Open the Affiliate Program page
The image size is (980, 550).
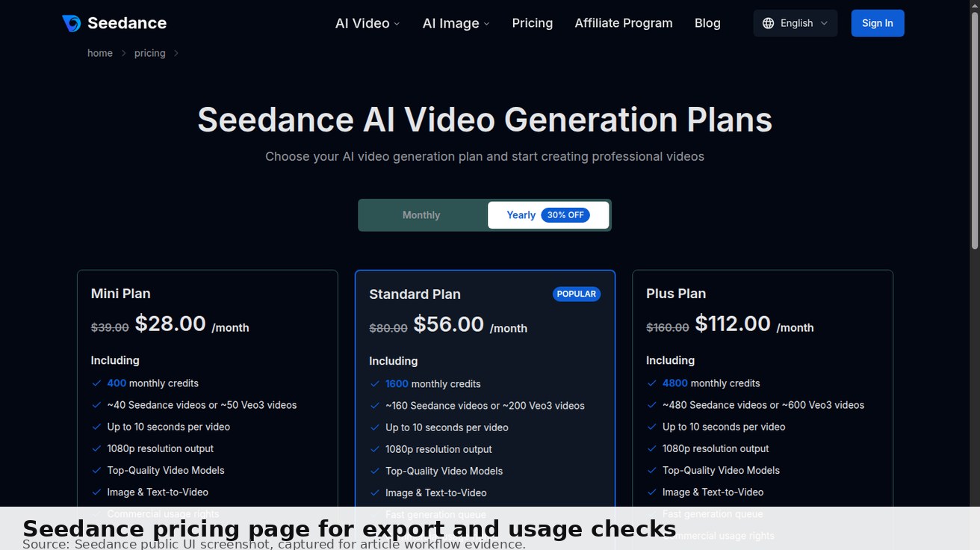click(x=624, y=23)
